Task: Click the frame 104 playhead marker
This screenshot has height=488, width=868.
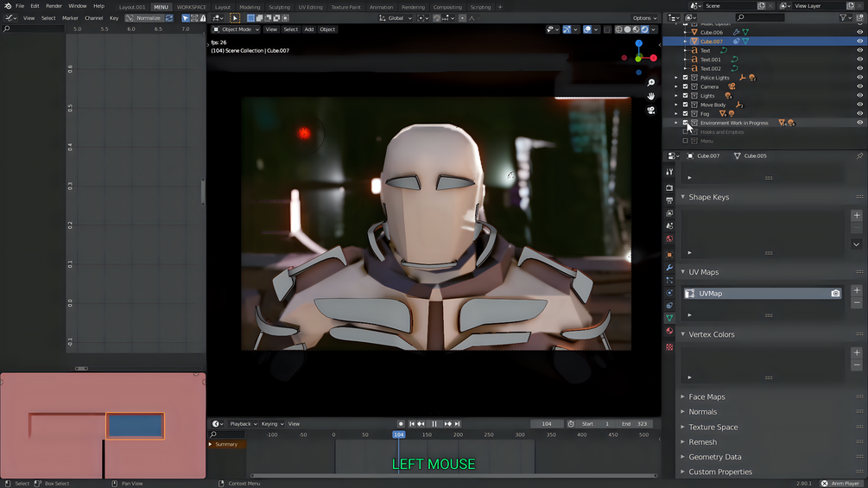Action: (398, 435)
